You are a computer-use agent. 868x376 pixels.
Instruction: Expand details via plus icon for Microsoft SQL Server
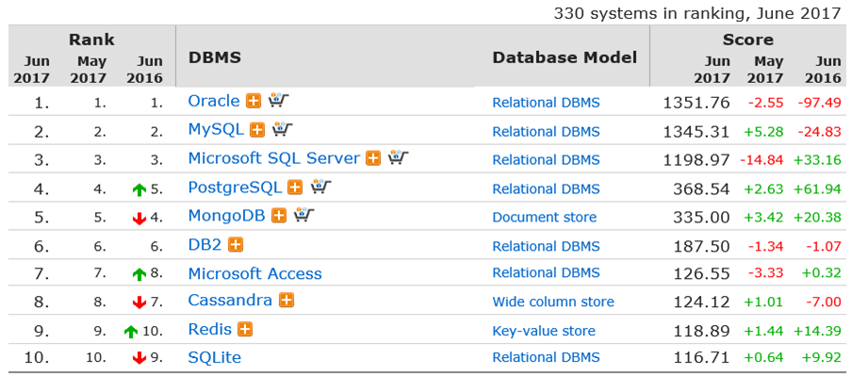(374, 159)
